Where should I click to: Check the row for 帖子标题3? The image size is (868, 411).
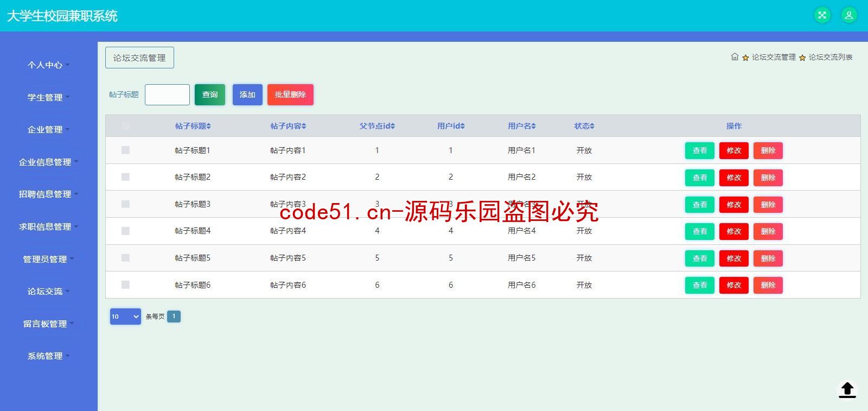[x=125, y=204]
